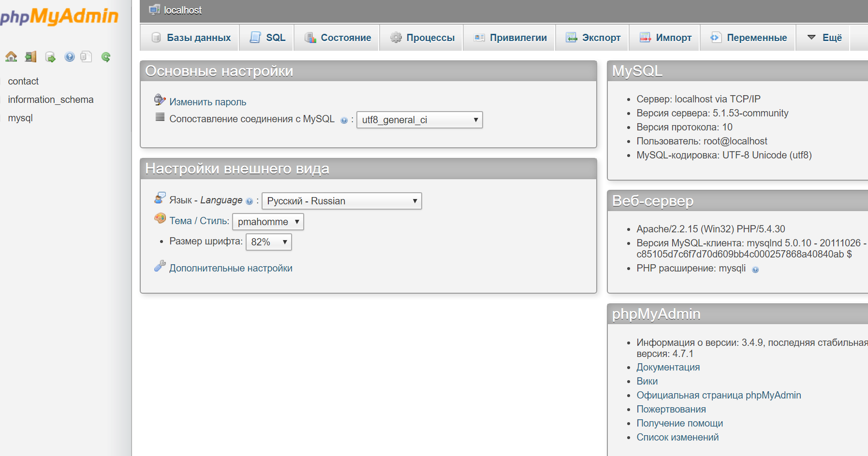Click the phpMyAdmin logo
The height and width of the screenshot is (456, 868).
59,16
